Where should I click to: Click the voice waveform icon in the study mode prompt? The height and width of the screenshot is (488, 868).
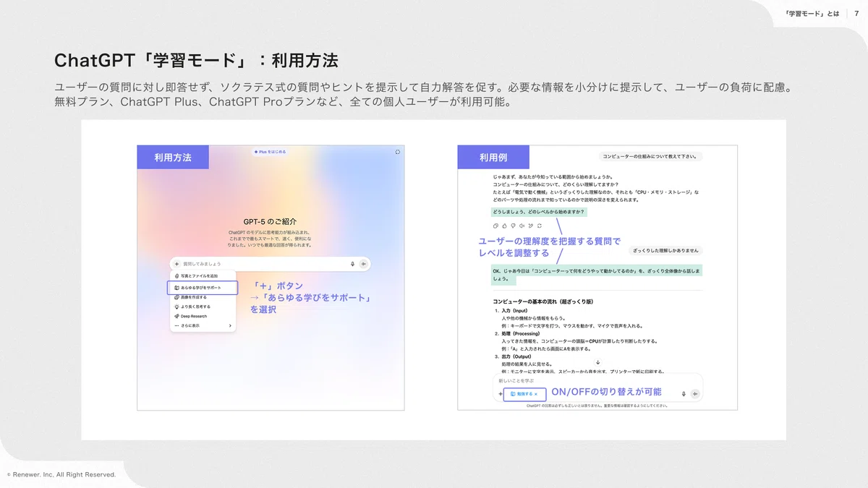pyautogui.click(x=695, y=394)
